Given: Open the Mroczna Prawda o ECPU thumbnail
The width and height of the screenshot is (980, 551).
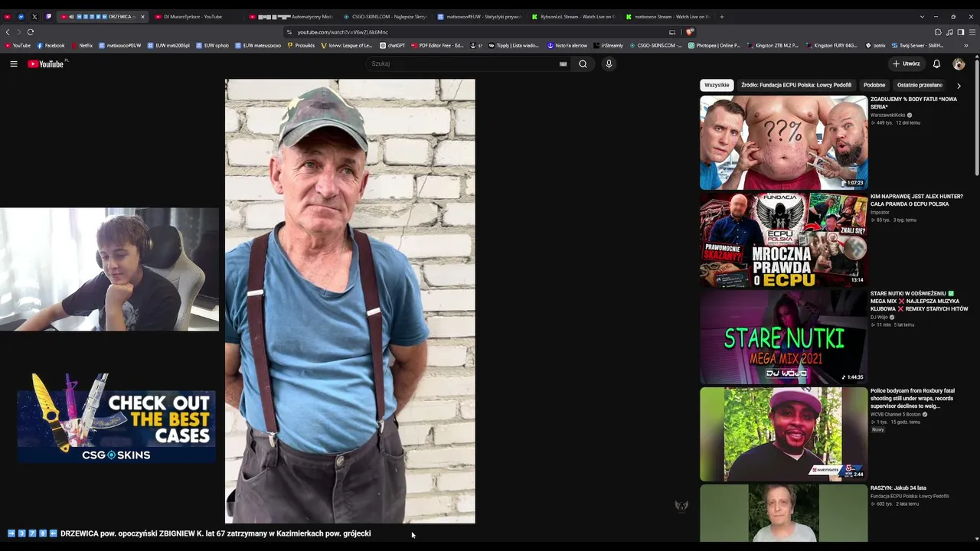Looking at the screenshot, I should click(783, 240).
